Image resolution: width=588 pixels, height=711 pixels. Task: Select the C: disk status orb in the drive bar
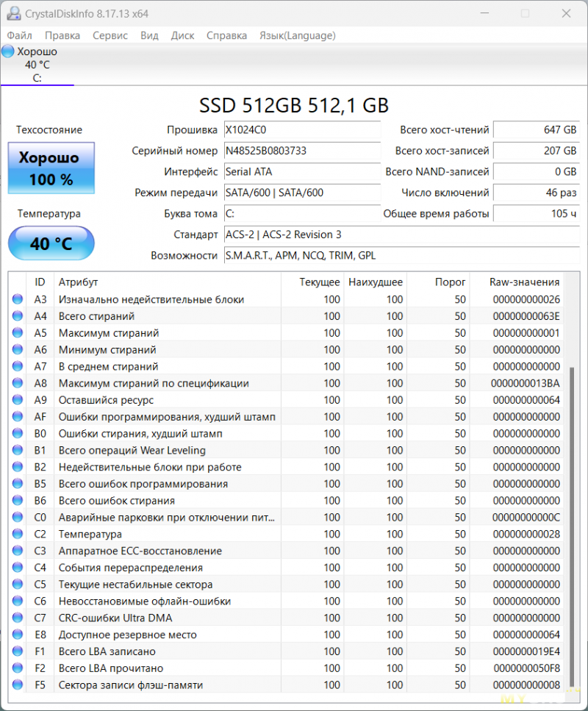click(8, 51)
